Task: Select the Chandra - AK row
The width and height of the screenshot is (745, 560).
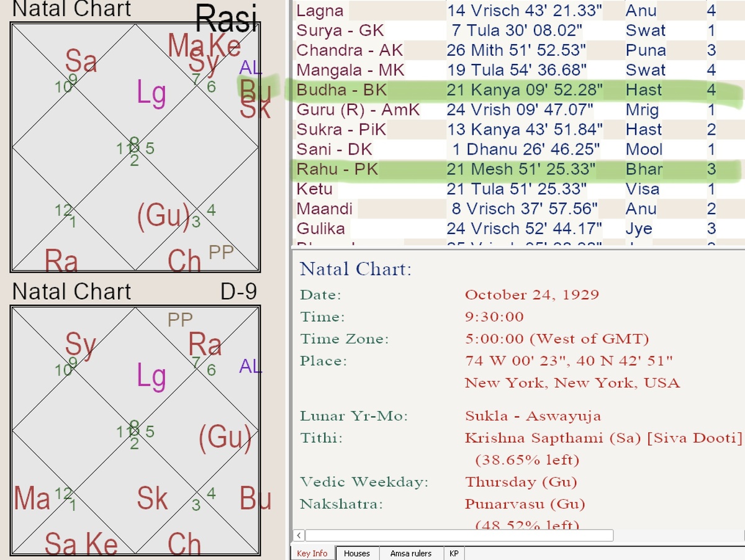Action: click(518, 50)
